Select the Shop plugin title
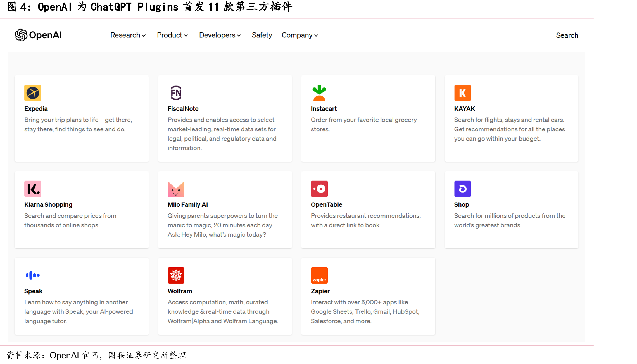This screenshot has height=364, width=637. [x=461, y=205]
